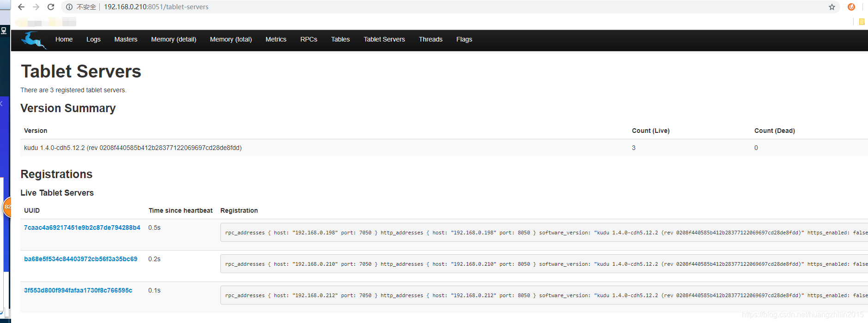
Task: Reload the page with refresh icon
Action: coord(51,7)
